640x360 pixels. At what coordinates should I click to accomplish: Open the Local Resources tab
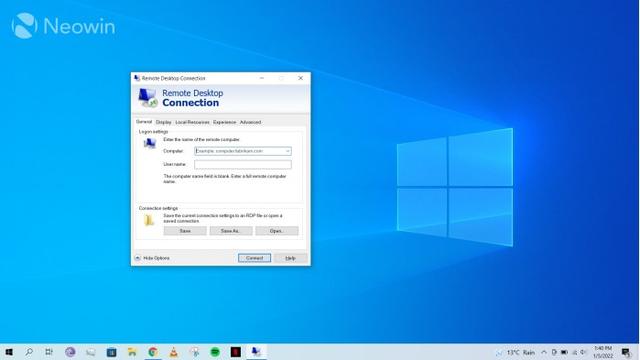tap(192, 122)
